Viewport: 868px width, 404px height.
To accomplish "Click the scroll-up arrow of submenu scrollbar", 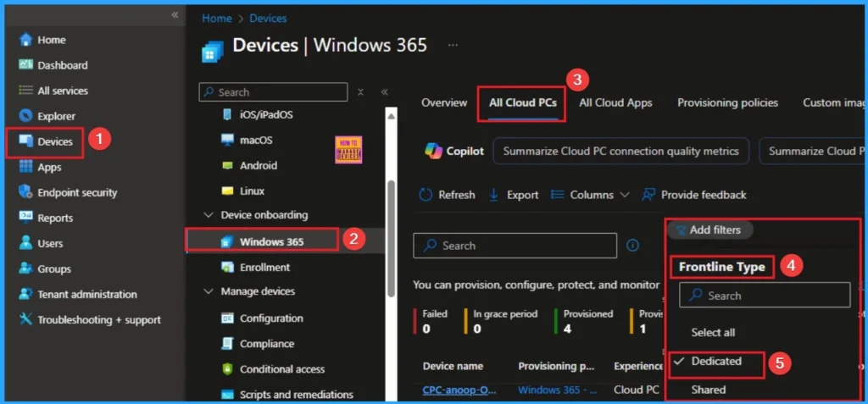I will pyautogui.click(x=392, y=116).
